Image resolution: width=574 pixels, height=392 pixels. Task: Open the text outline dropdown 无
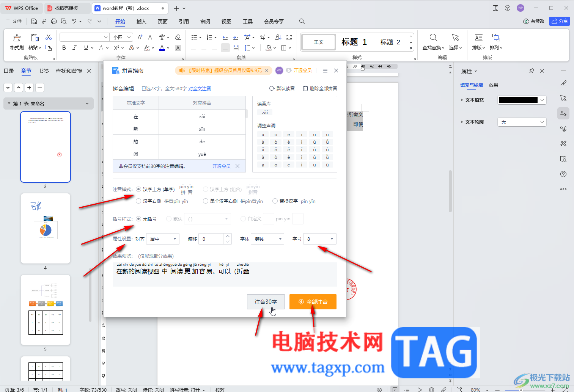pos(522,122)
